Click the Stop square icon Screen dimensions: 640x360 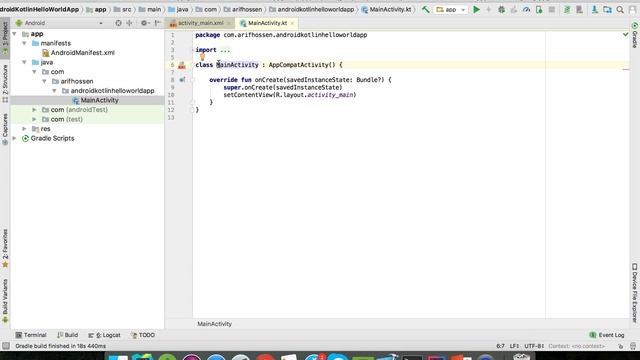click(552, 9)
